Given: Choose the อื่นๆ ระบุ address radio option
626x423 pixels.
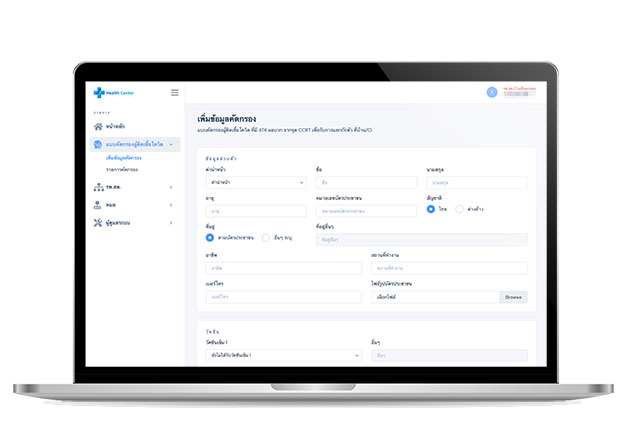Looking at the screenshot, I should [265, 238].
